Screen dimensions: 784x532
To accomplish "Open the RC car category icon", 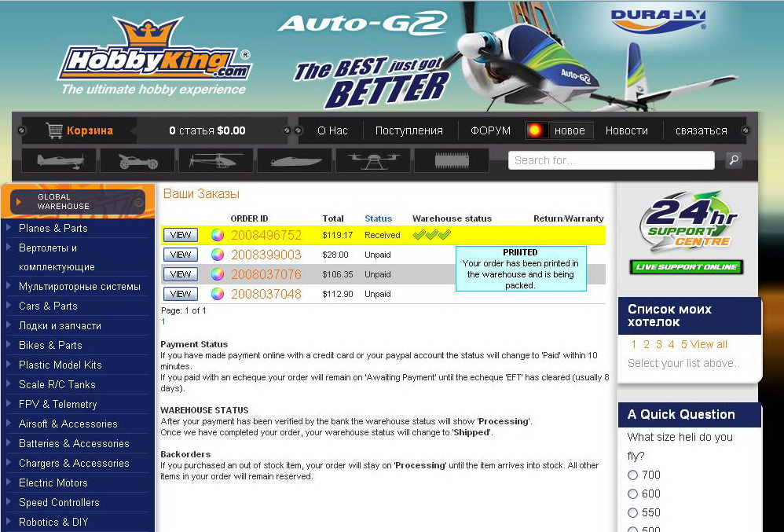I will tap(138, 160).
